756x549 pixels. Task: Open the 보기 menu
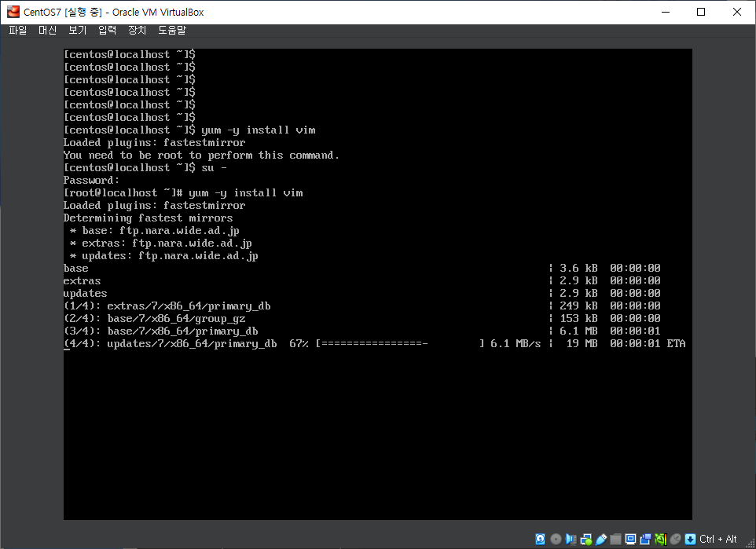click(x=76, y=30)
